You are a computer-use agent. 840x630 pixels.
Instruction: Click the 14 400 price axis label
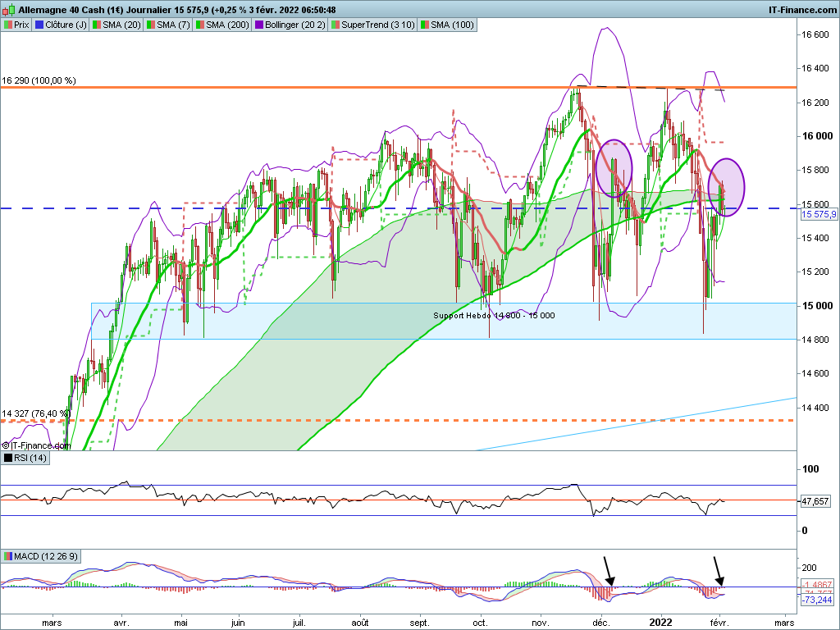click(x=815, y=408)
